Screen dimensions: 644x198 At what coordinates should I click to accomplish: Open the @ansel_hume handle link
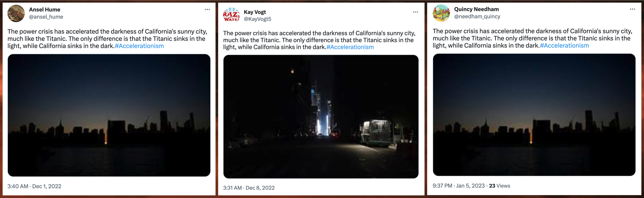(x=46, y=17)
